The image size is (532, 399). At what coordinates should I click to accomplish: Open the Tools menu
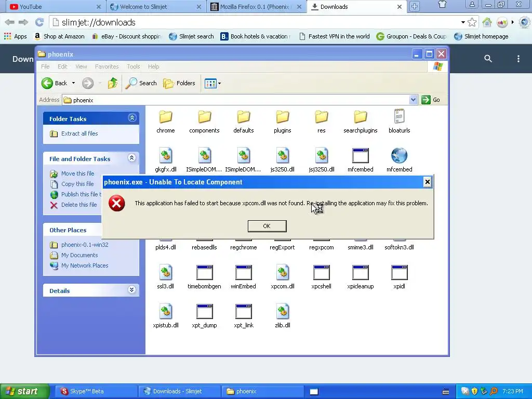pos(134,66)
